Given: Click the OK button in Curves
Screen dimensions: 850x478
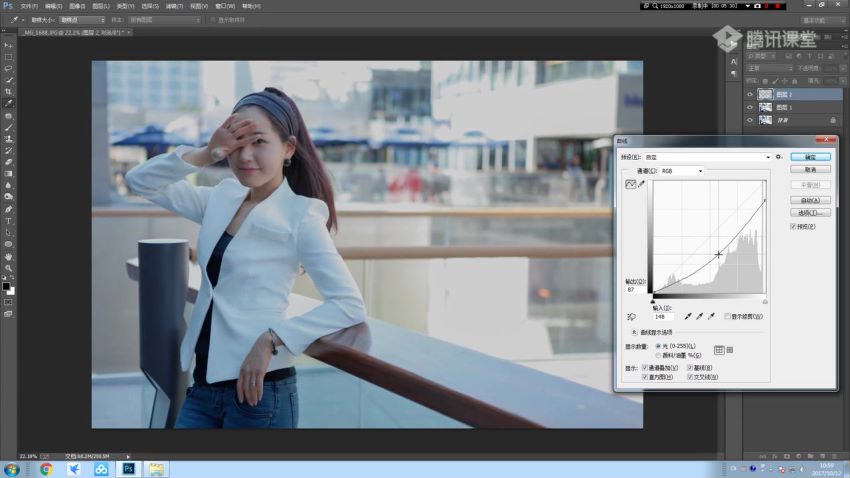Looking at the screenshot, I should tap(810, 157).
